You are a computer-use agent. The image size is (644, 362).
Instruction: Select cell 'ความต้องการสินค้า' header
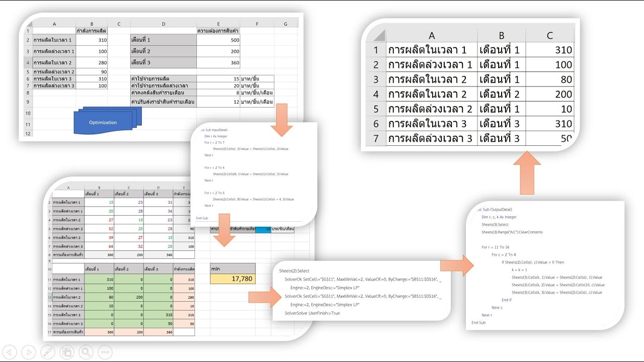click(218, 31)
